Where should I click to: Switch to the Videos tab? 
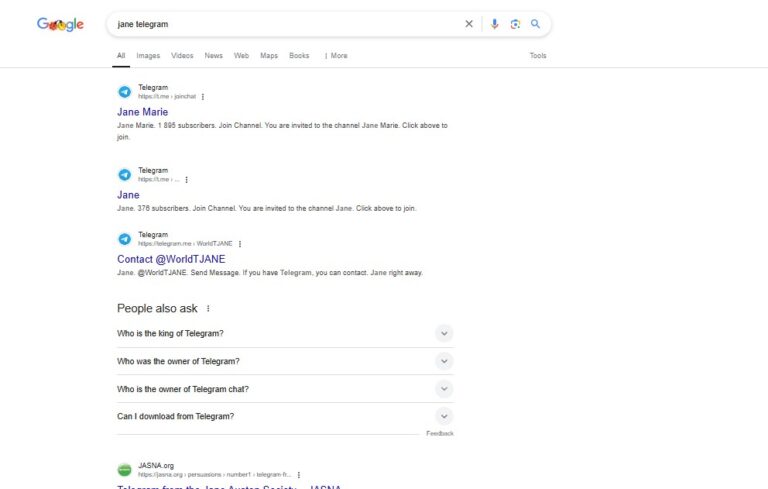[x=182, y=56]
